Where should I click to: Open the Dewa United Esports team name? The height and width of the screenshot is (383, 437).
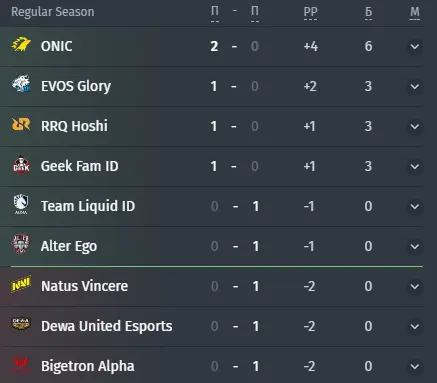107,326
